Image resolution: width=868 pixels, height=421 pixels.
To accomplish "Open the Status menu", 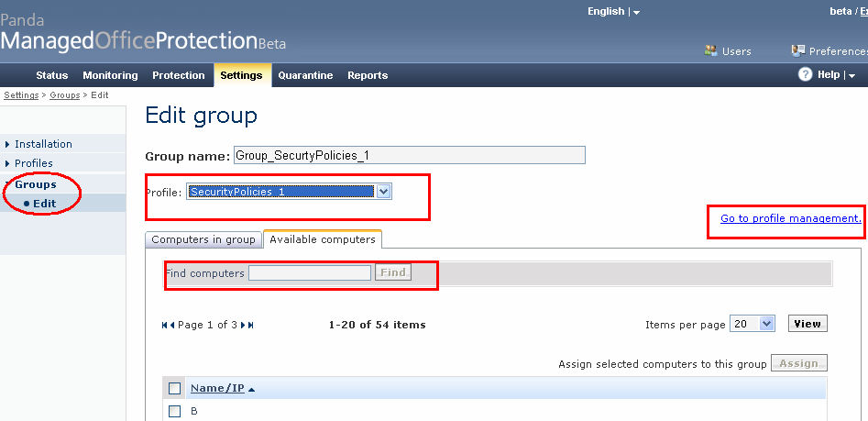I will point(52,75).
